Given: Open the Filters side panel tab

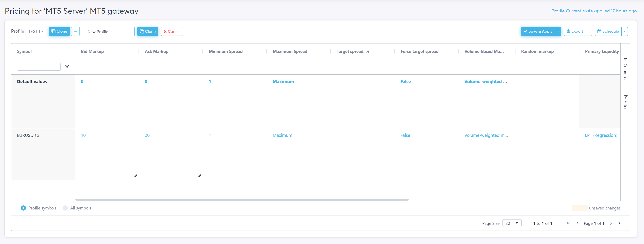Looking at the screenshot, I should pos(625,103).
